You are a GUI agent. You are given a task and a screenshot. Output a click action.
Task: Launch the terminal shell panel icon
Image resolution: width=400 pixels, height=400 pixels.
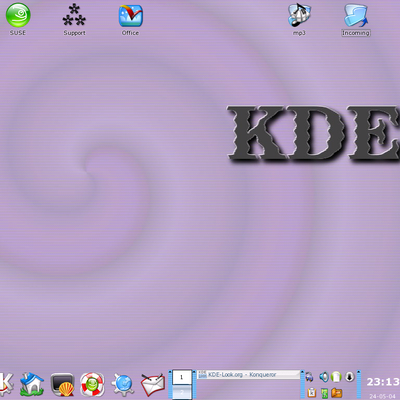tap(62, 384)
